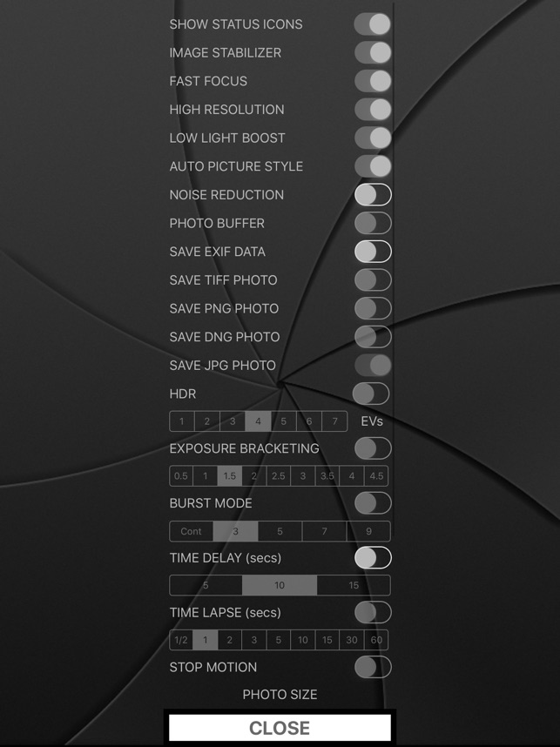Enable the Time Delay toggle
The width and height of the screenshot is (560, 747).
click(373, 558)
